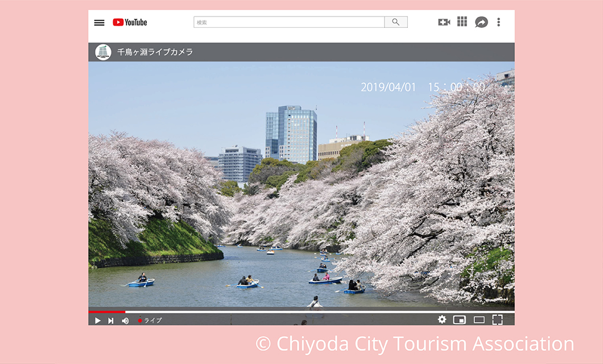Enter fullscreen mode

click(x=497, y=320)
